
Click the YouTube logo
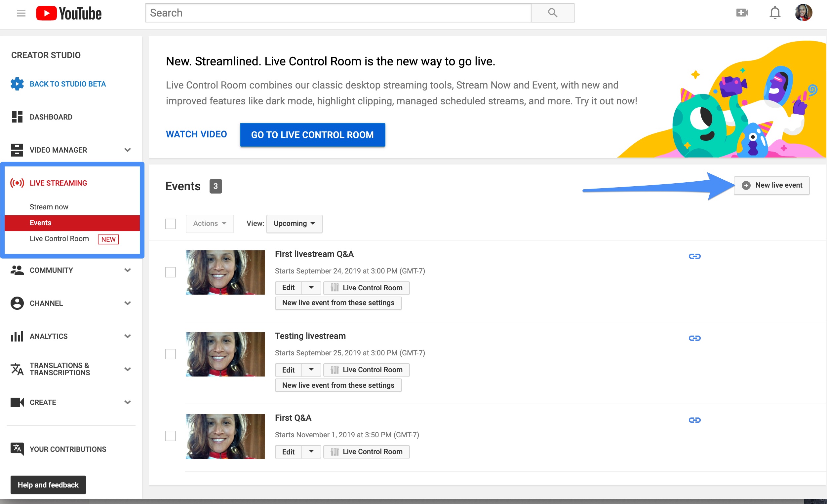pos(68,14)
